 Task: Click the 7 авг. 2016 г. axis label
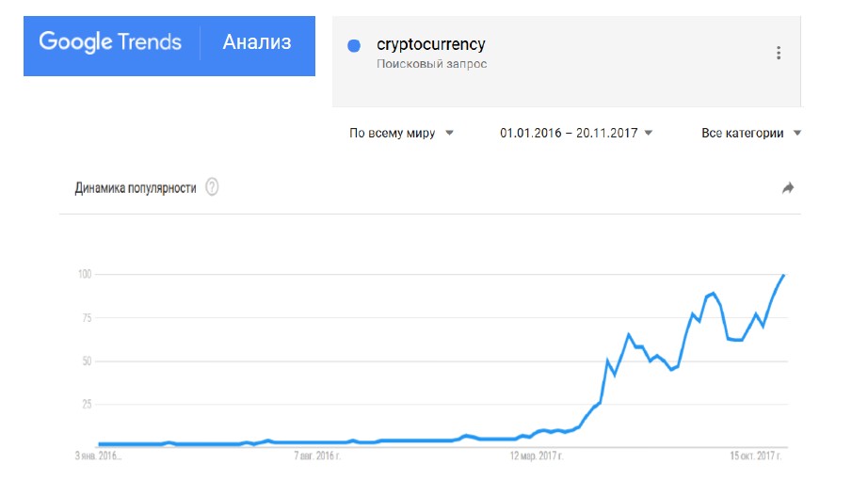[317, 456]
